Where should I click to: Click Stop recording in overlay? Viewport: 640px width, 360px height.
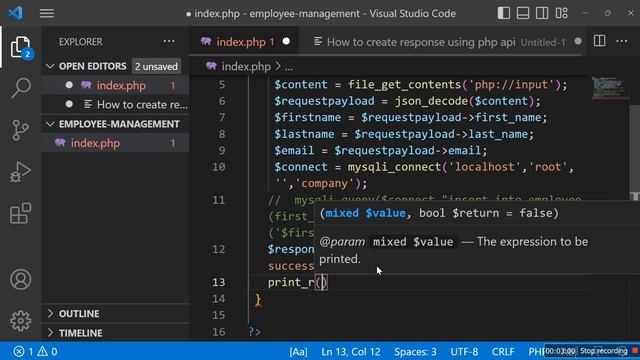pyautogui.click(x=603, y=351)
